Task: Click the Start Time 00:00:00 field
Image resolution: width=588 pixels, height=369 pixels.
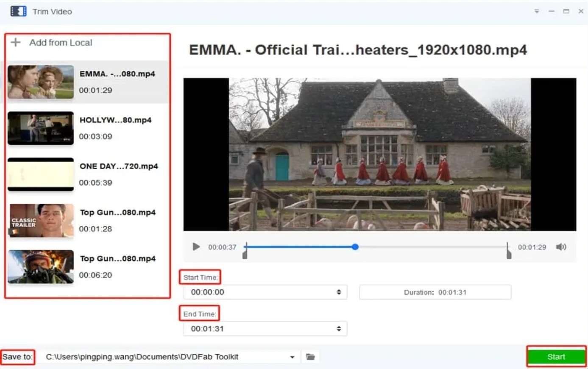Action: [x=265, y=292]
